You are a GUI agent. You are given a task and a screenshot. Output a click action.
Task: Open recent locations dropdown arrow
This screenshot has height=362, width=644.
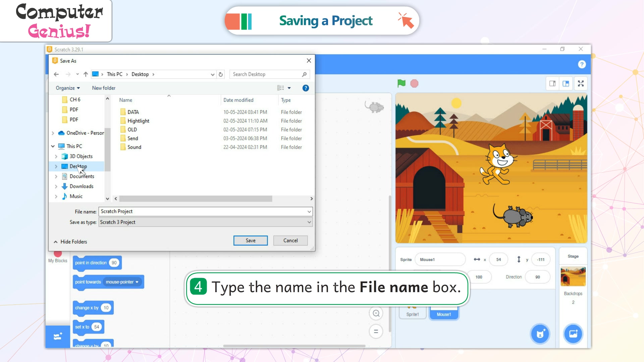pyautogui.click(x=77, y=74)
